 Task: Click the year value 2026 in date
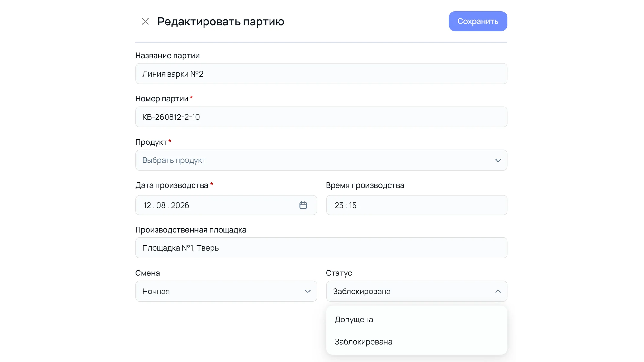180,205
